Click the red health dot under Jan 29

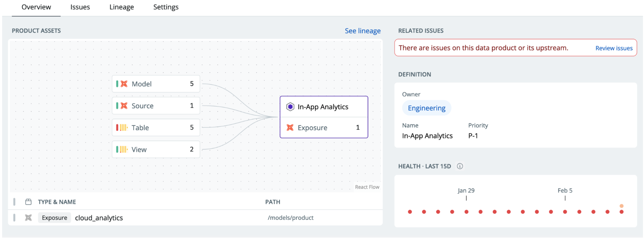coord(466,212)
